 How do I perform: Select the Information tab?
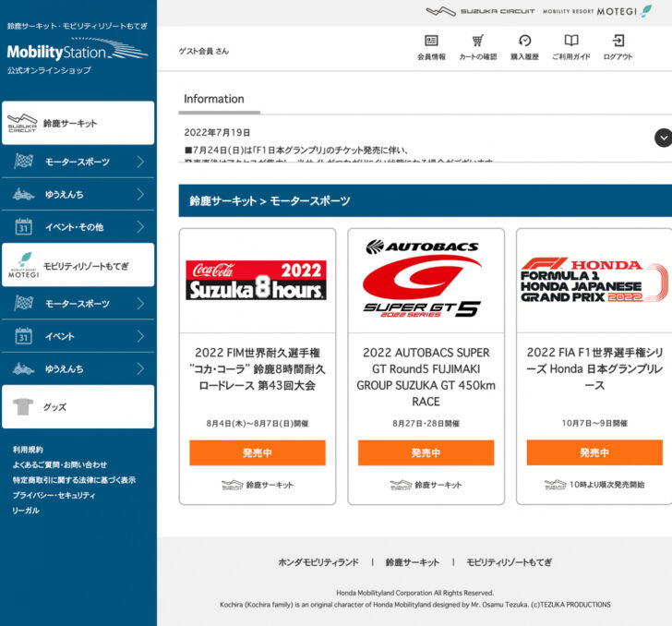pyautogui.click(x=214, y=99)
